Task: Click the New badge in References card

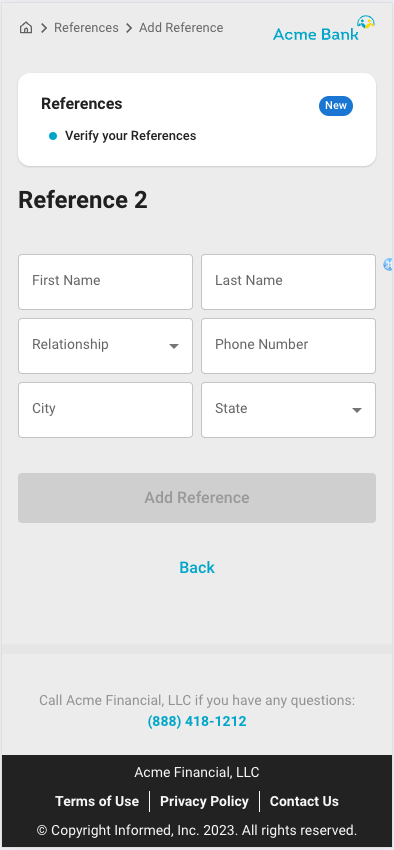Action: click(x=335, y=106)
